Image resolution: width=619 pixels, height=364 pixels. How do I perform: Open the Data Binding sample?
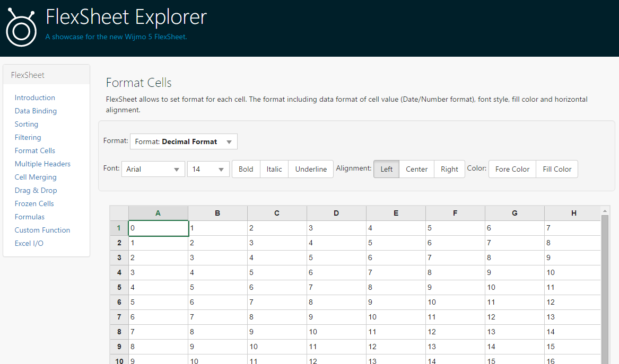coord(36,111)
